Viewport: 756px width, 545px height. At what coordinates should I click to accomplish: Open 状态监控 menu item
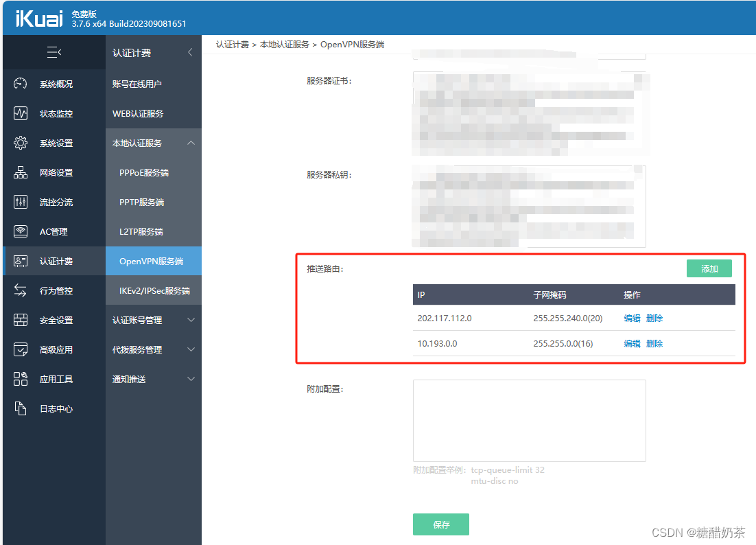[x=56, y=113]
